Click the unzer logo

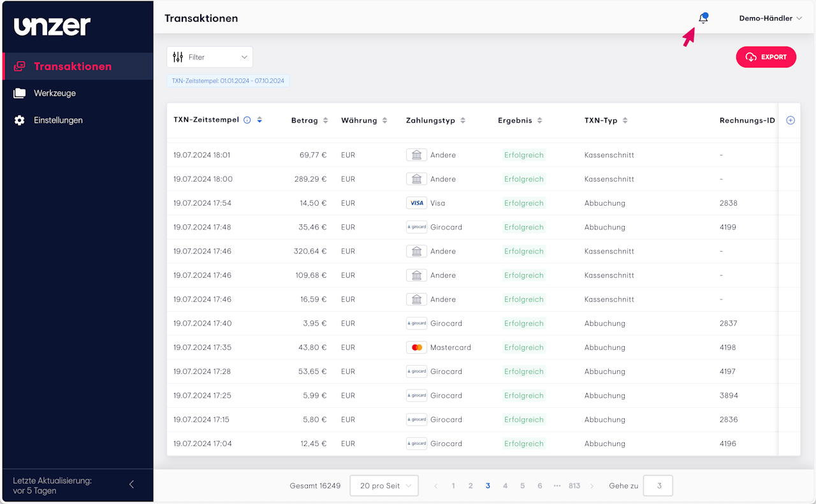click(52, 26)
